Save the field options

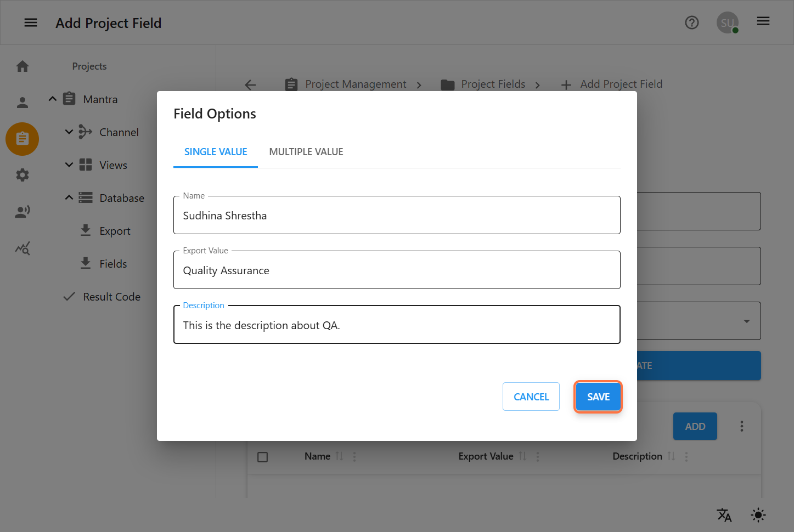pyautogui.click(x=598, y=397)
